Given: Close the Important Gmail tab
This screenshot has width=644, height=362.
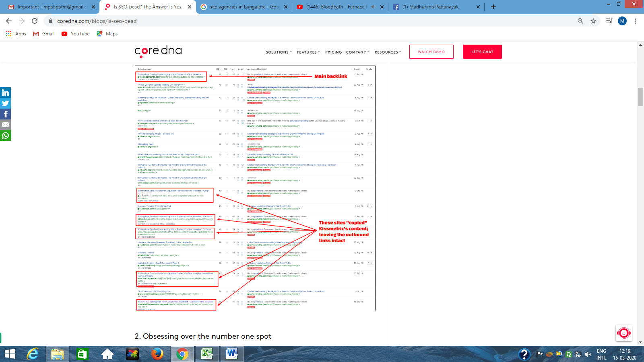Looking at the screenshot, I should (x=93, y=7).
